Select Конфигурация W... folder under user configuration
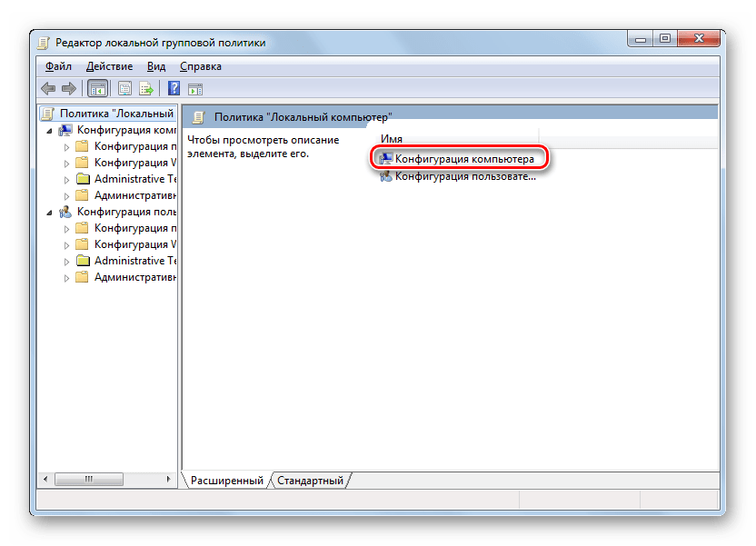756x546 pixels. pyautogui.click(x=126, y=244)
